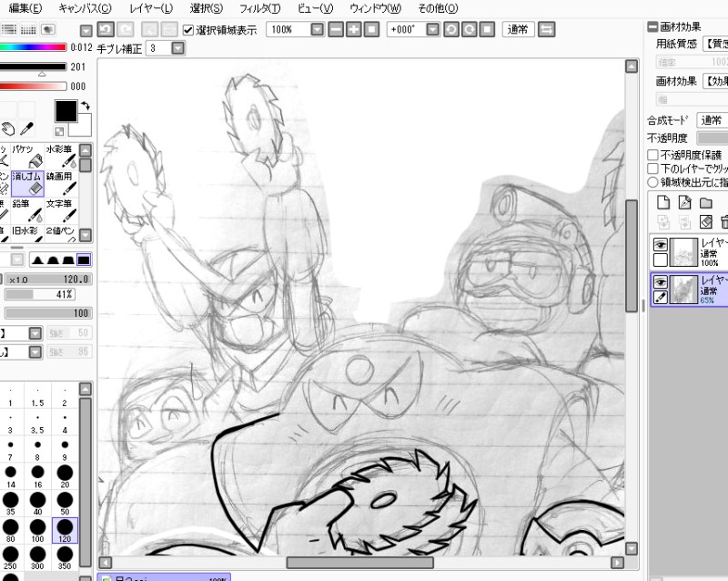Reset the canvas rotation angle
The image size is (728, 581).
[487, 30]
